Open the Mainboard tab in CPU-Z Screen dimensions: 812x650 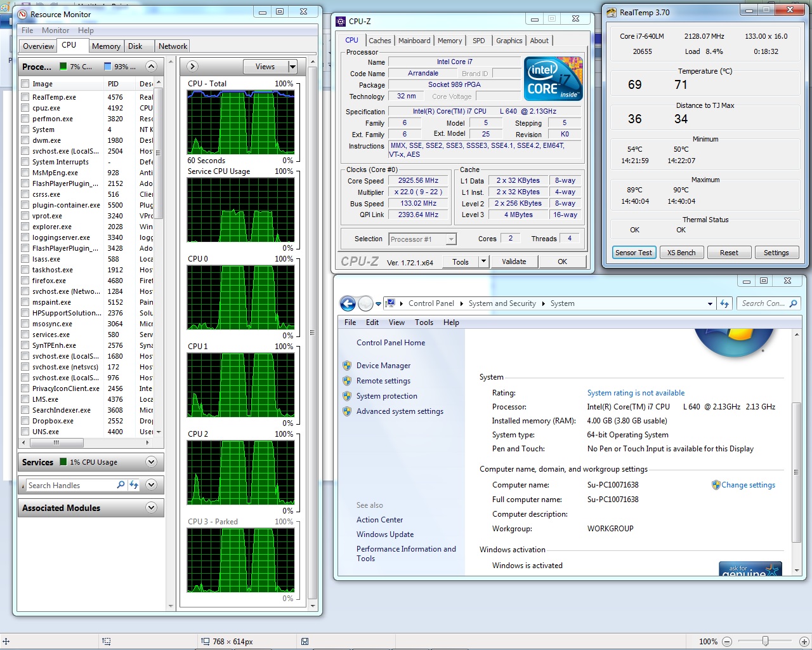tap(414, 41)
